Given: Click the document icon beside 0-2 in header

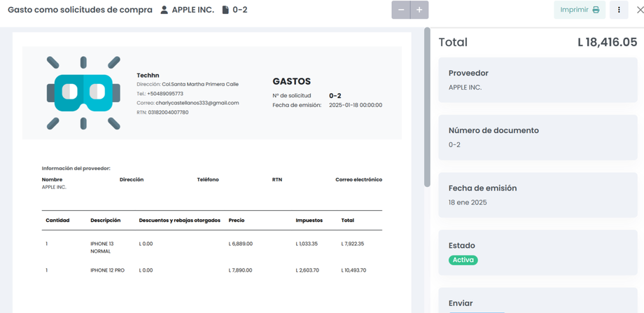Looking at the screenshot, I should pyautogui.click(x=225, y=10).
